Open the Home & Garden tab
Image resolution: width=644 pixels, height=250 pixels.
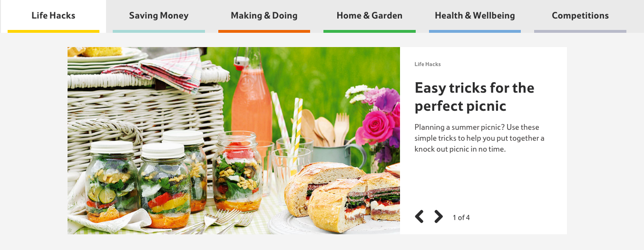[370, 16]
